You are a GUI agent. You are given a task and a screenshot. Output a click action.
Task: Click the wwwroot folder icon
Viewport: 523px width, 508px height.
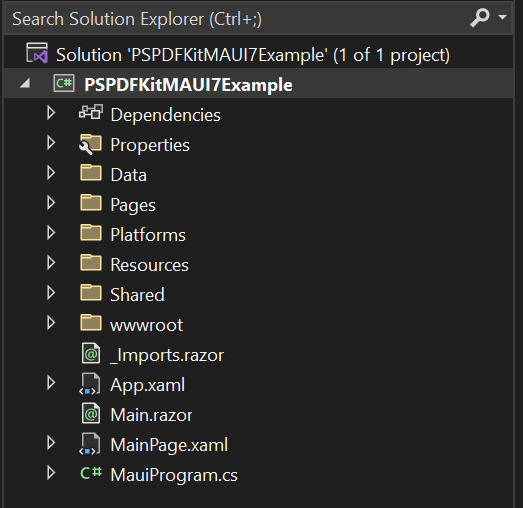(91, 322)
